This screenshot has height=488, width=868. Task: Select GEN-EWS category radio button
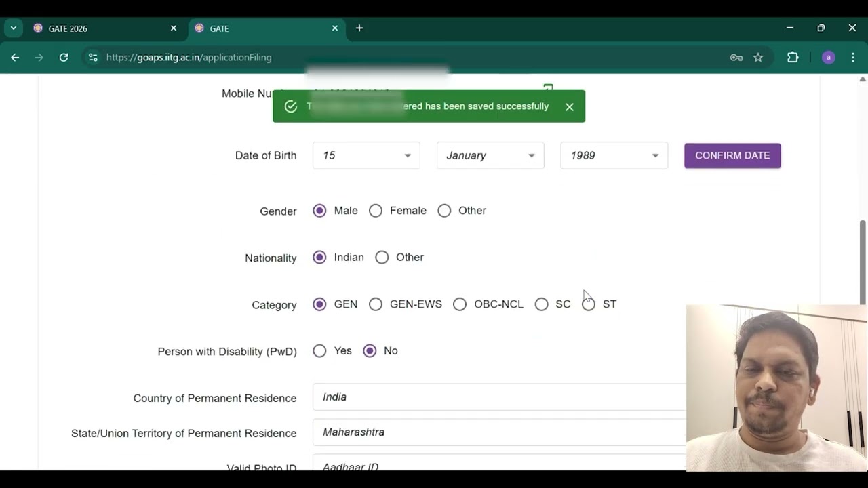(x=376, y=304)
